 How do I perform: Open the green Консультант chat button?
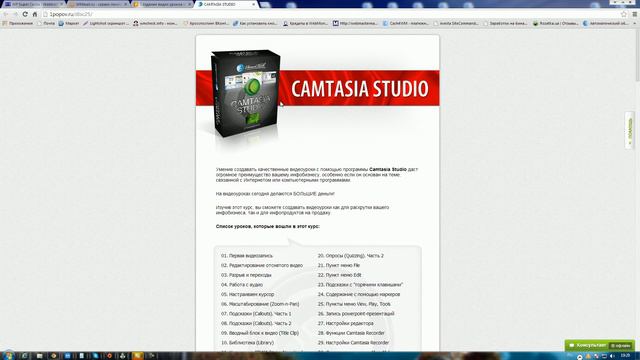[600, 345]
